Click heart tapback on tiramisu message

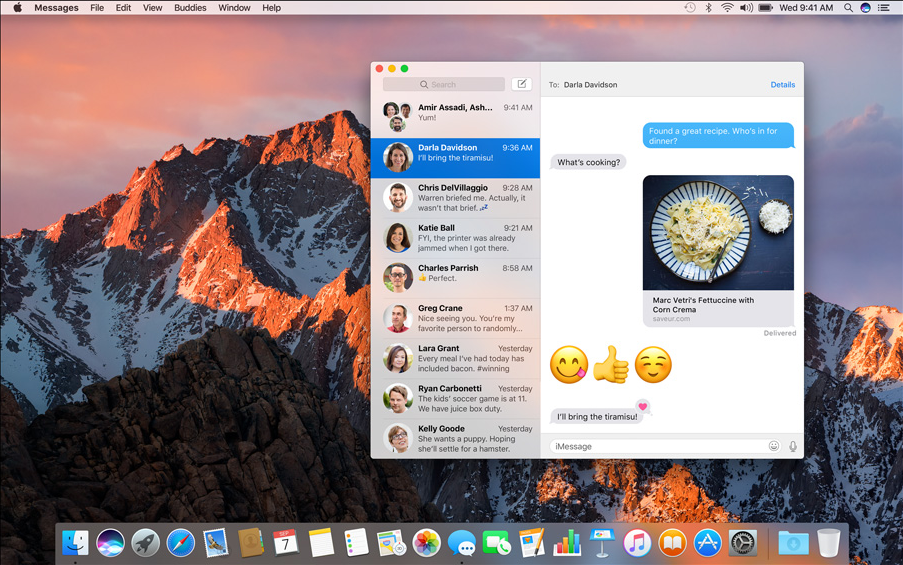tap(643, 407)
